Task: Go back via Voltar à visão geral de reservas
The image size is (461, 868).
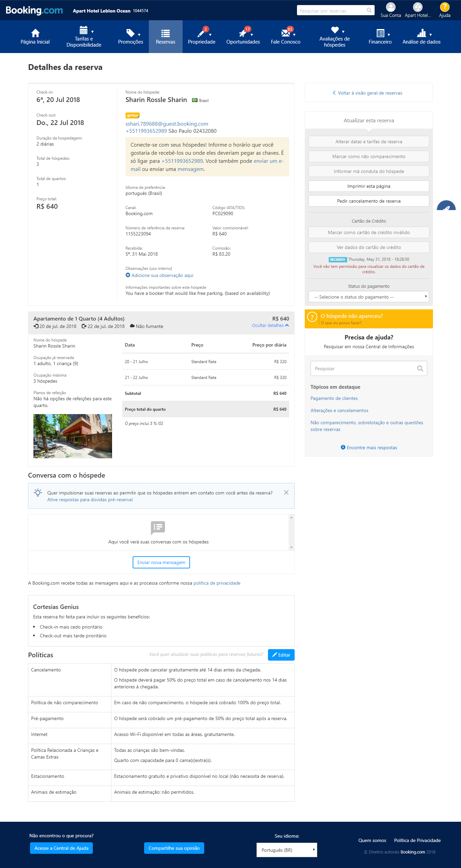Action: (369, 93)
